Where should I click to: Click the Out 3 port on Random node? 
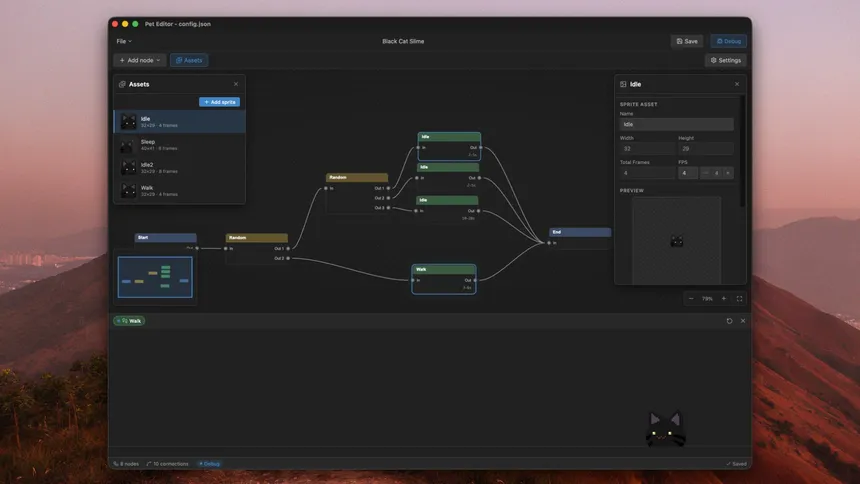388,208
